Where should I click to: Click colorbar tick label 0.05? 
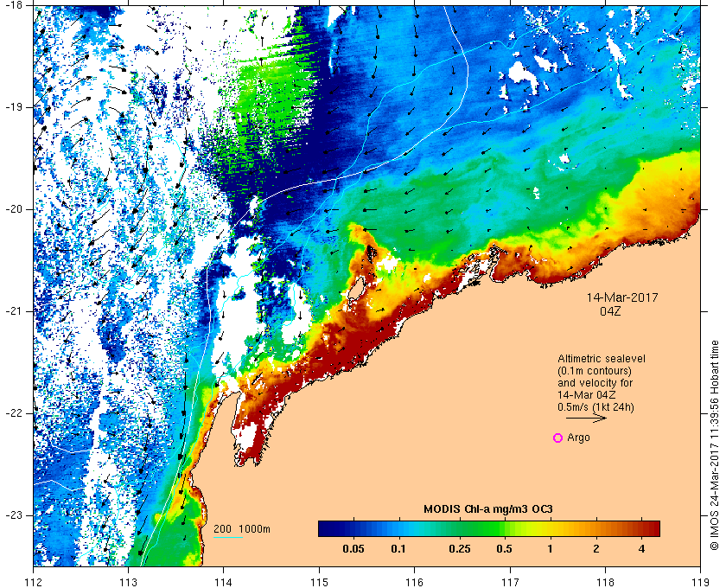[x=353, y=550]
